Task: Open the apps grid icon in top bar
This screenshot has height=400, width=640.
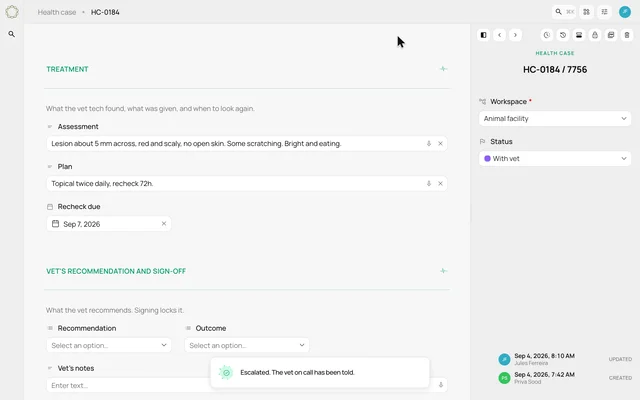Action: coord(587,12)
